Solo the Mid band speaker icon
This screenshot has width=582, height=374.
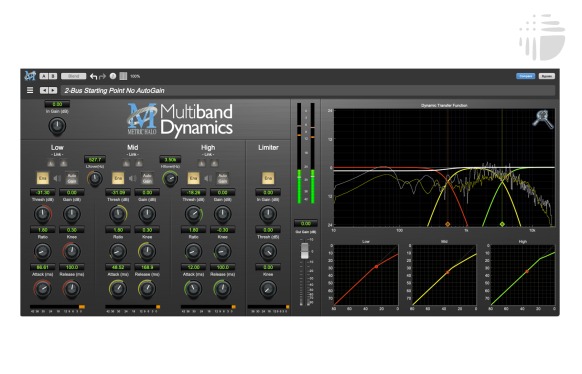click(x=133, y=178)
